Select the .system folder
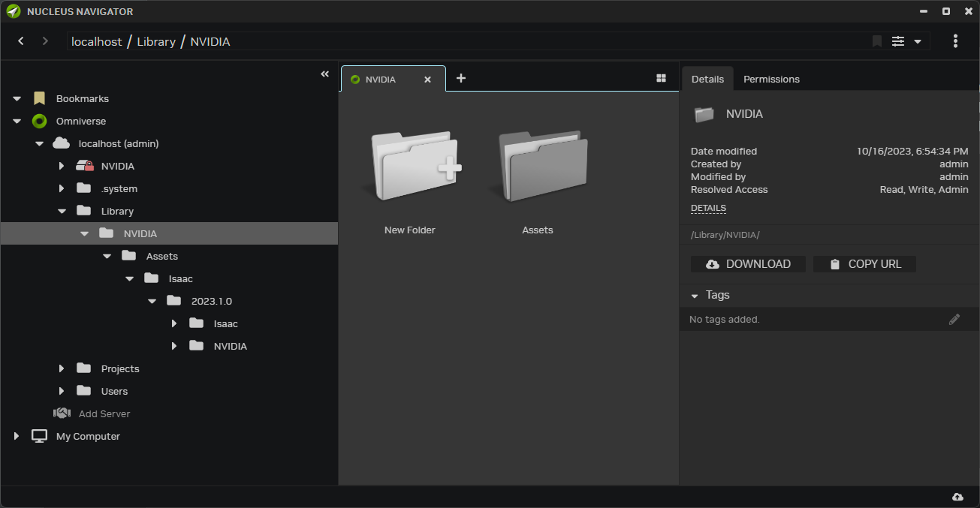The image size is (980, 508). point(119,188)
